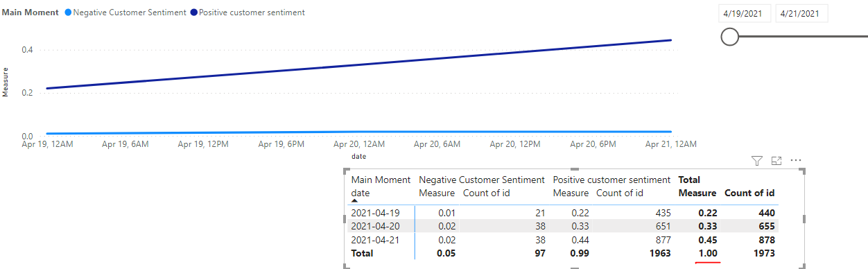Click the Positive customer sentiment column group header

point(611,180)
